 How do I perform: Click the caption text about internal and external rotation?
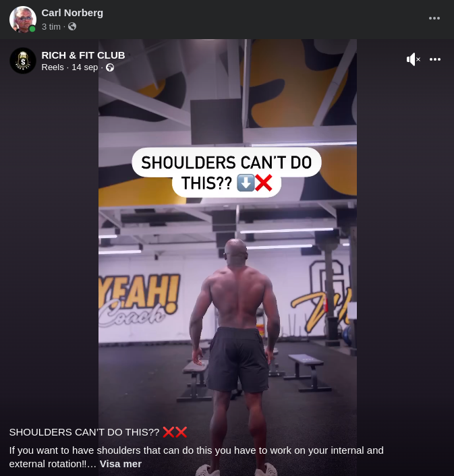click(x=196, y=457)
